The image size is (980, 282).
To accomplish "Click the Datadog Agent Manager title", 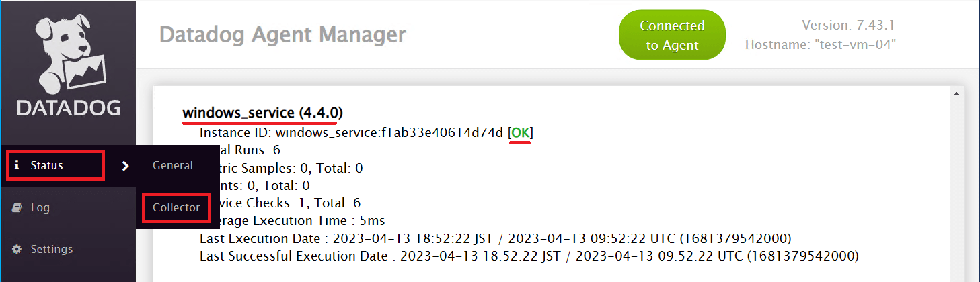I will [283, 34].
